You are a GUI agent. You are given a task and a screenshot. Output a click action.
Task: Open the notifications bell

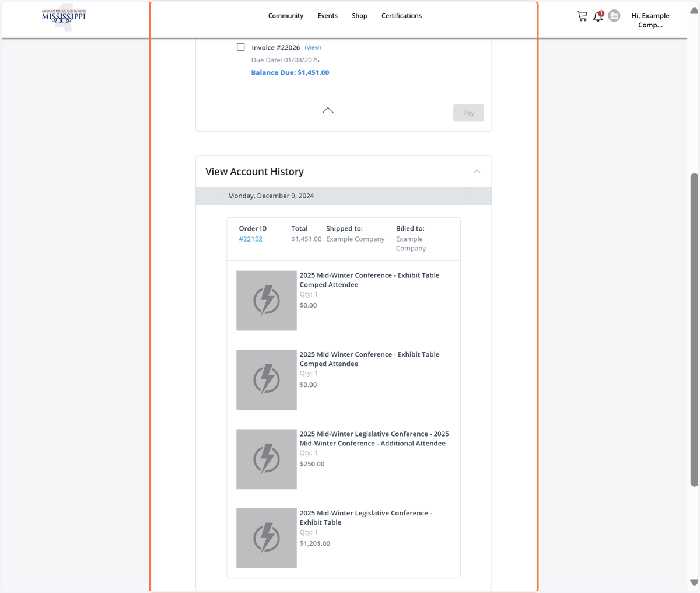[x=598, y=16]
